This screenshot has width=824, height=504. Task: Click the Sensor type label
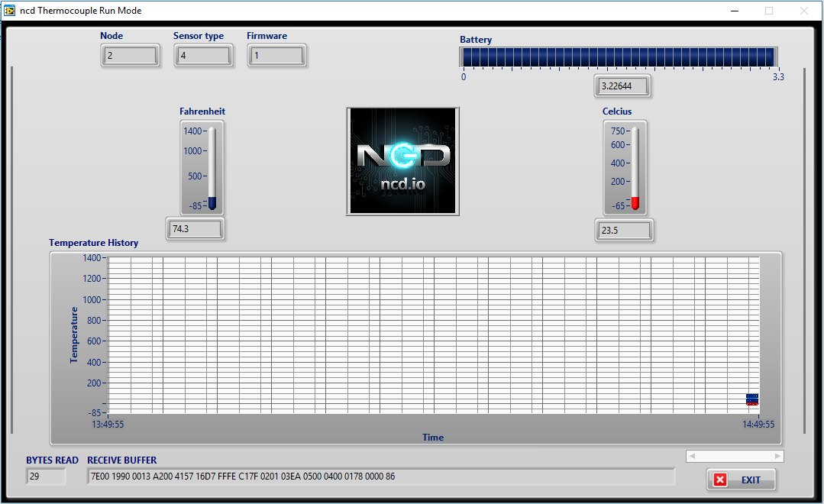click(x=199, y=36)
